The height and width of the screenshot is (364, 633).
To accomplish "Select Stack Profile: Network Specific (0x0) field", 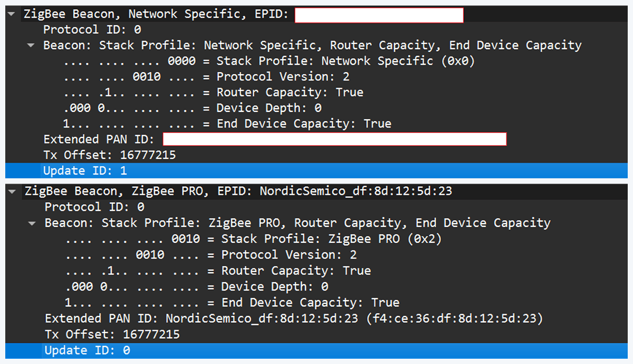I will (x=346, y=61).
